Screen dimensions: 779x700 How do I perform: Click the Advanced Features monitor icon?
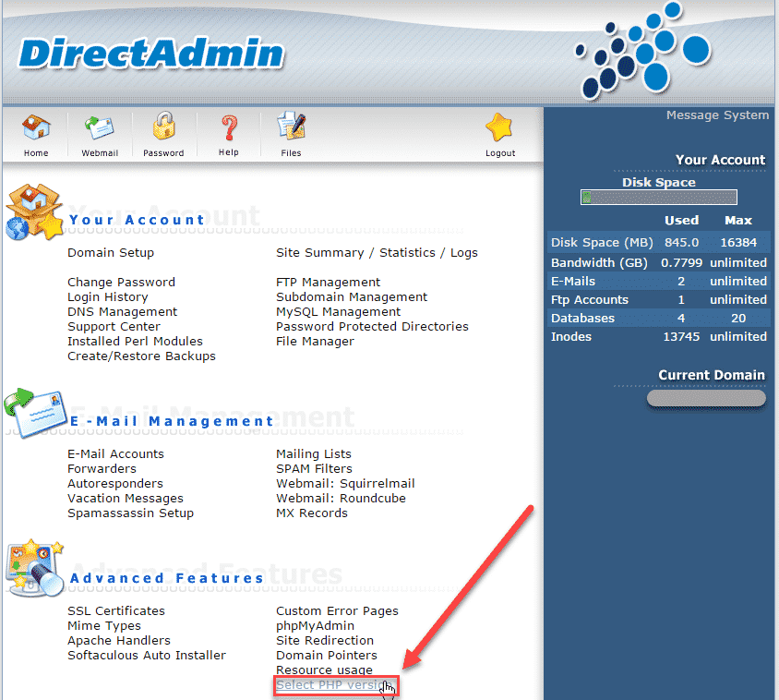pos(35,567)
